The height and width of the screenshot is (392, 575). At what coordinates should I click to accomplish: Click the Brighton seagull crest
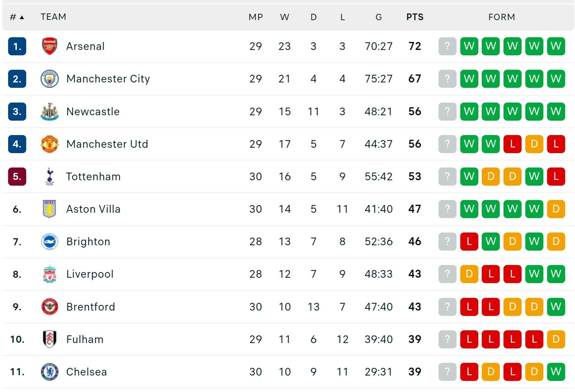coord(50,242)
